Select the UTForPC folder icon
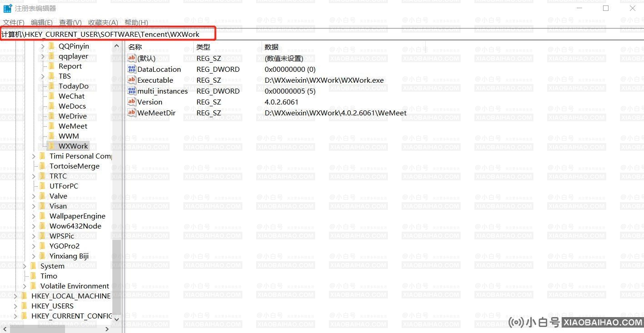Screen dimensions: 644x333 click(42, 186)
